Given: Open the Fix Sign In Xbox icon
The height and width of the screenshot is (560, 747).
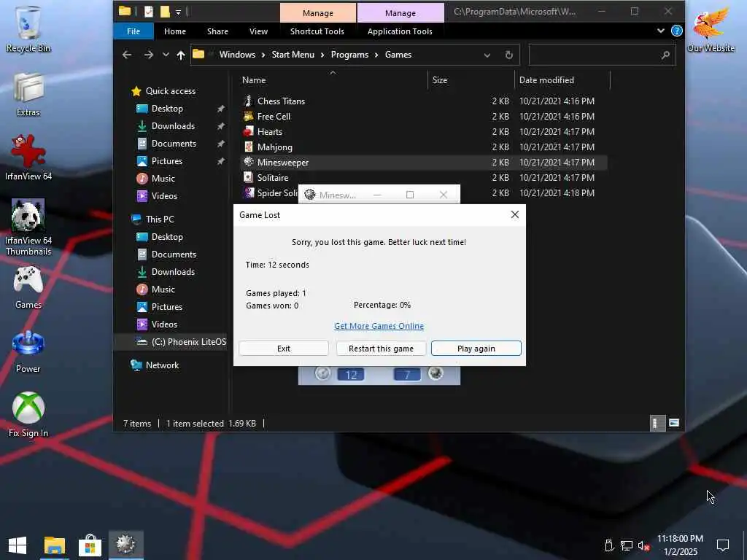Looking at the screenshot, I should click(x=28, y=414).
